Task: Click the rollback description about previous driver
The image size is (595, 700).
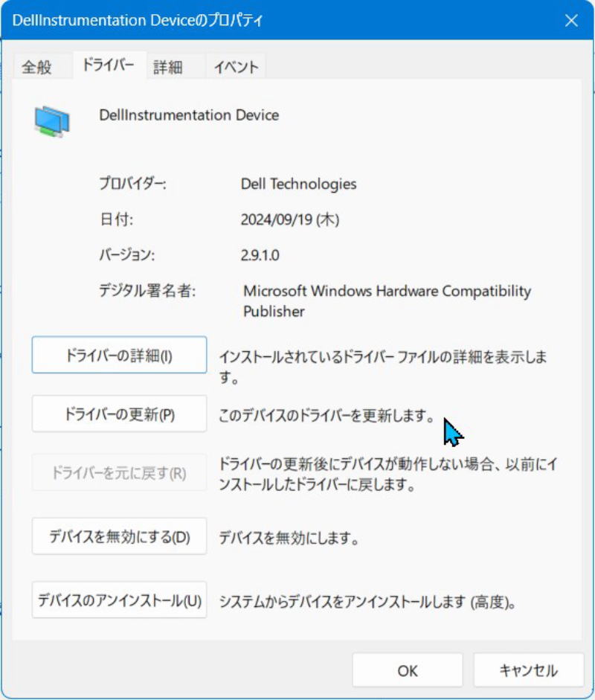Action: click(x=388, y=474)
